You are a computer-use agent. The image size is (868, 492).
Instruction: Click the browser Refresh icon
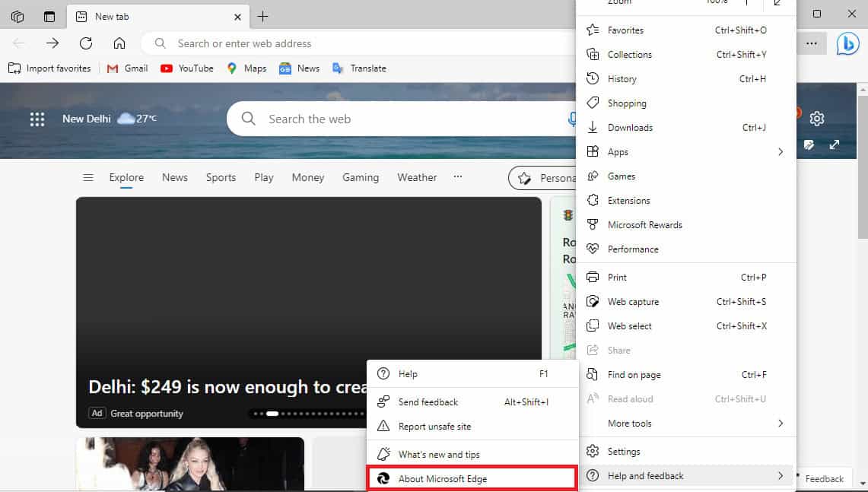click(x=86, y=43)
